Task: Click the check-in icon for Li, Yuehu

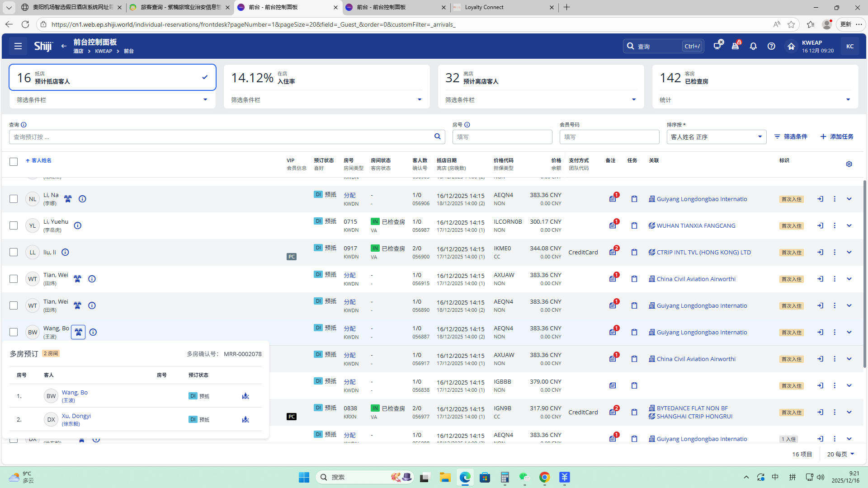Action: [820, 225]
